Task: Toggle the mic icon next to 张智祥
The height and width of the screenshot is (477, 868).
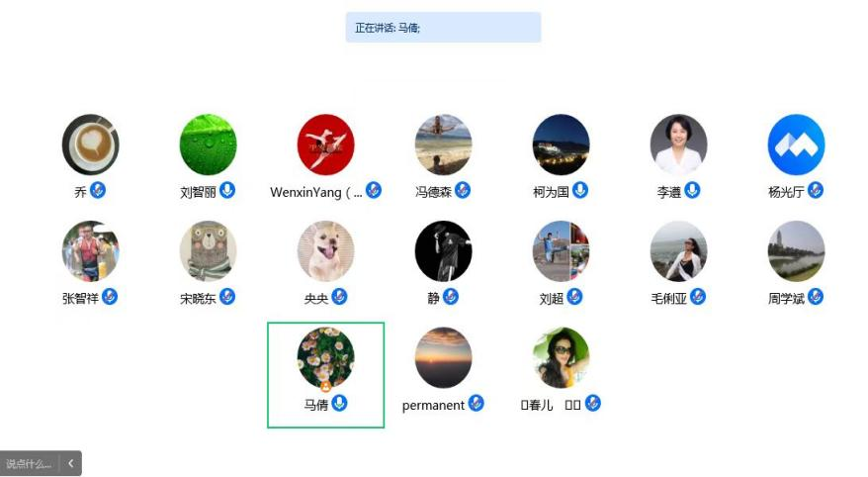Action: pos(110,297)
